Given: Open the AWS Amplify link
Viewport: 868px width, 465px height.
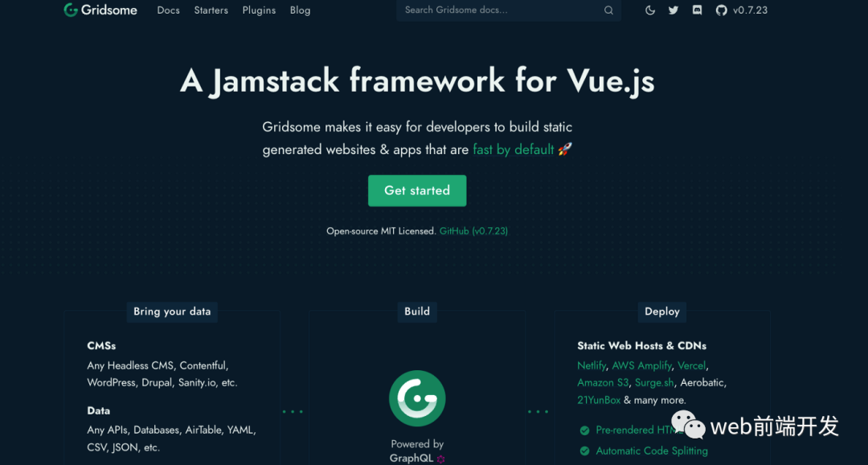Looking at the screenshot, I should coord(641,365).
